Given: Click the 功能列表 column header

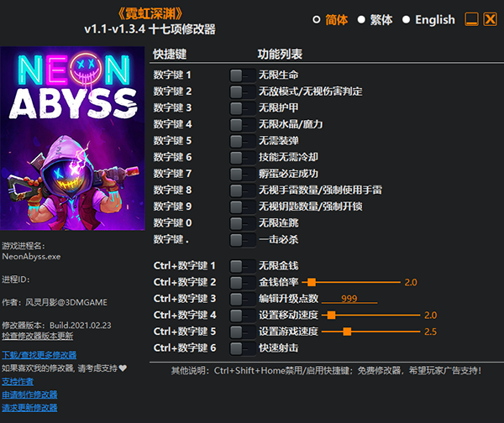Looking at the screenshot, I should point(280,54).
